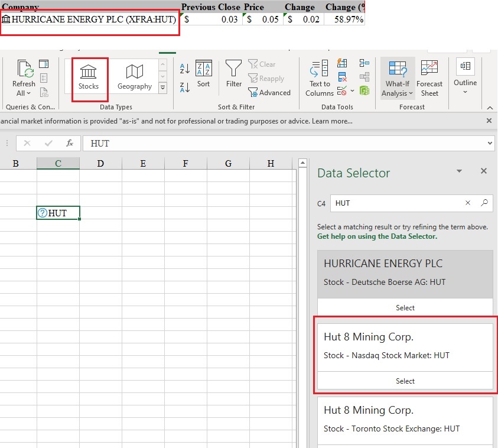Image resolution: width=498 pixels, height=448 pixels.
Task: Close the financial information notice bar
Action: 489,121
